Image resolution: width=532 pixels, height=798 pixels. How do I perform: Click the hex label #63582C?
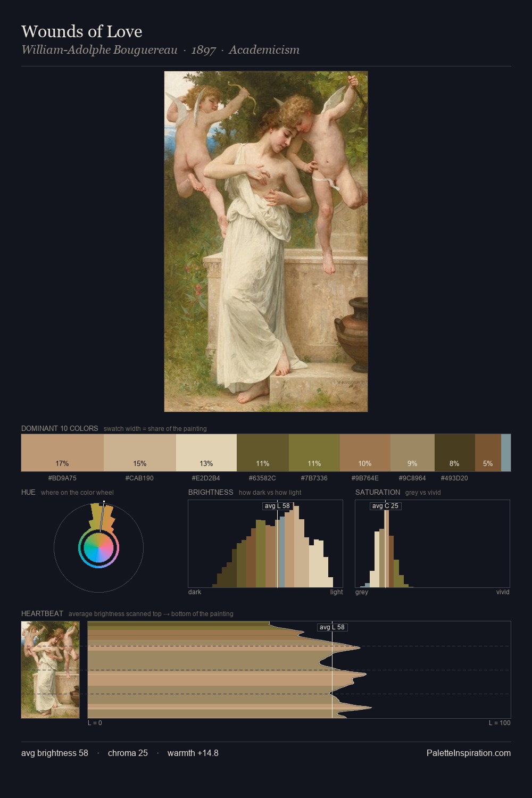point(262,478)
